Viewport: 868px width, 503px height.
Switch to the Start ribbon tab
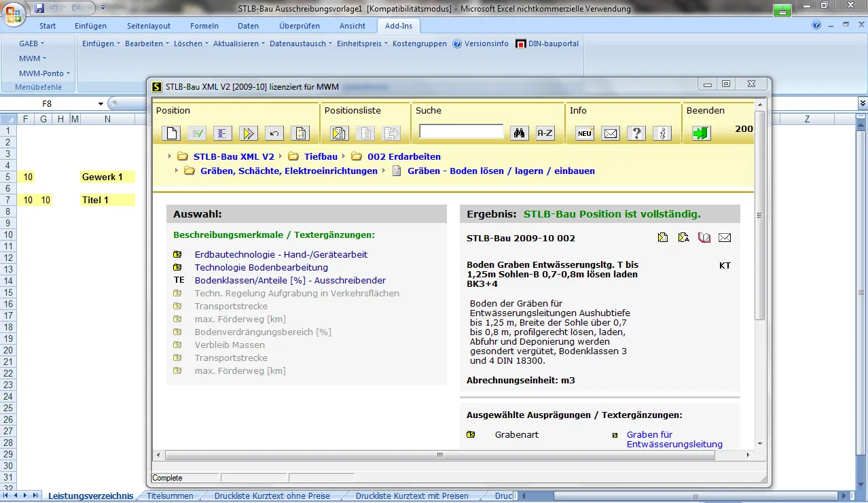tap(48, 26)
